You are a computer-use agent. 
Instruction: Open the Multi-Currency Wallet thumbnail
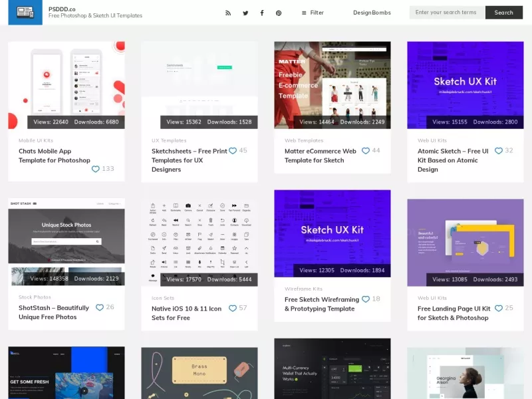point(332,368)
